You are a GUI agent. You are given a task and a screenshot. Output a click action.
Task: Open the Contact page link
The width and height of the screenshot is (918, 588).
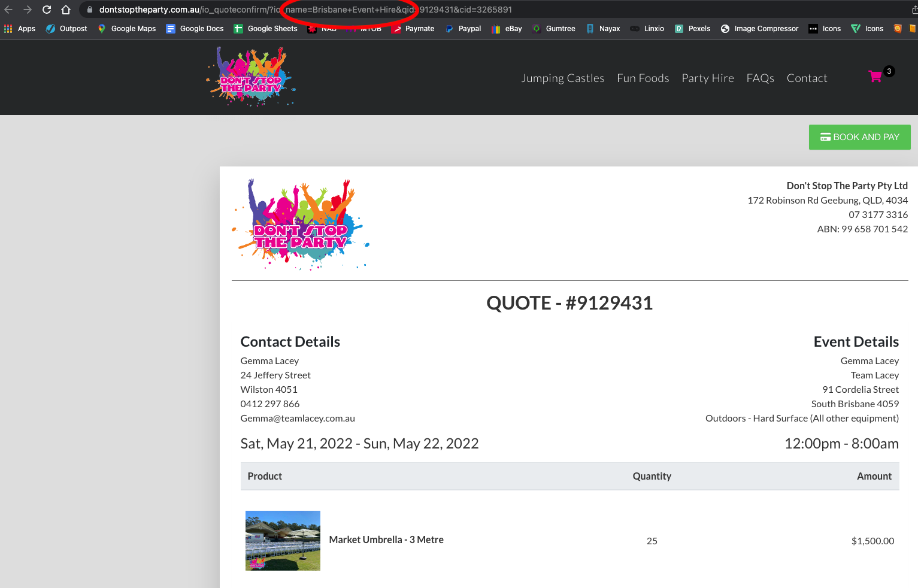pos(807,78)
